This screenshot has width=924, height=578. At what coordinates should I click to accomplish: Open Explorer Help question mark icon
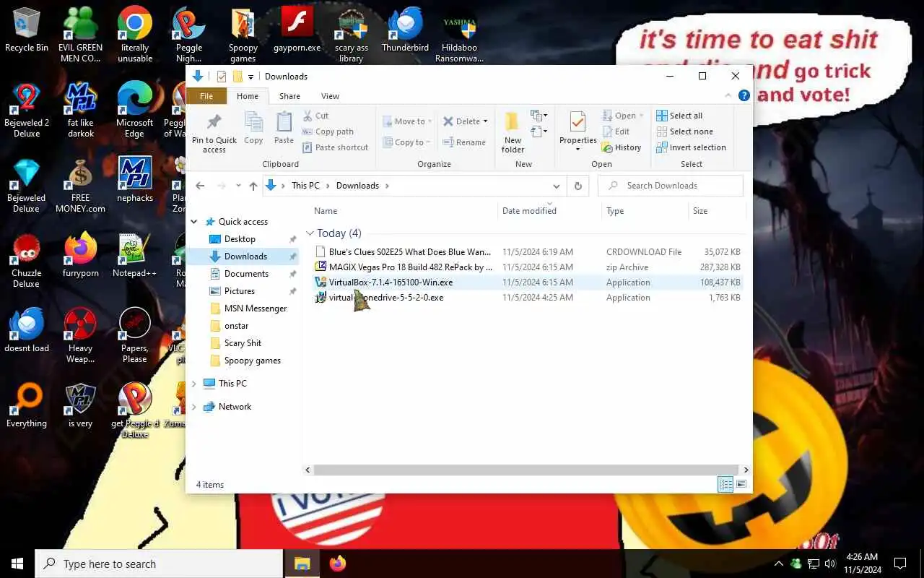744,95
